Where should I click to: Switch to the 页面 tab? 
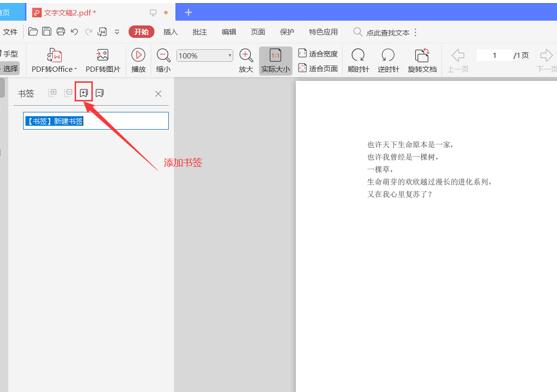(x=258, y=32)
